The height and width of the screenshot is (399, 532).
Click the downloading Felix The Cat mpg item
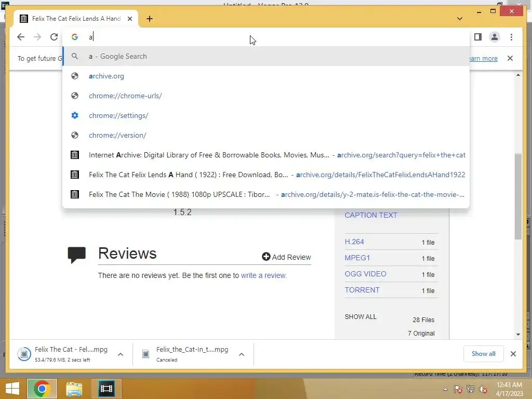(71, 354)
